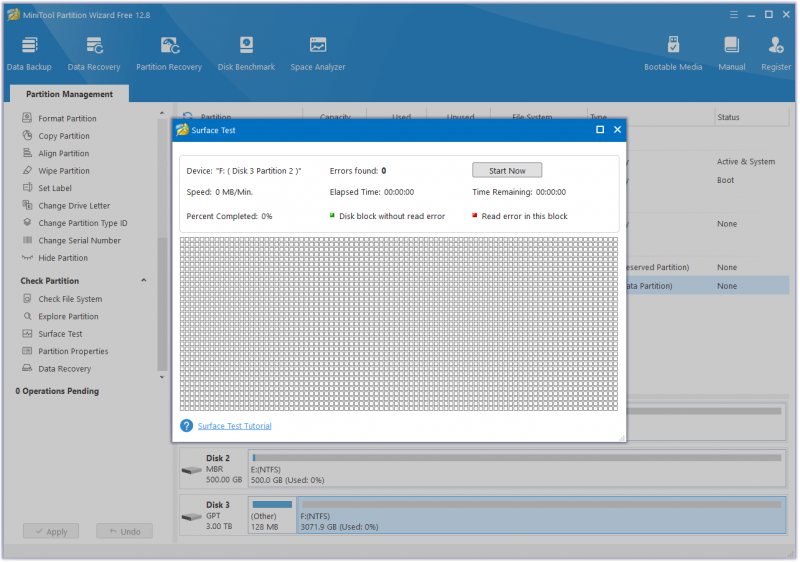Maximize the Surface Test dialog
The image size is (800, 562).
tap(600, 130)
